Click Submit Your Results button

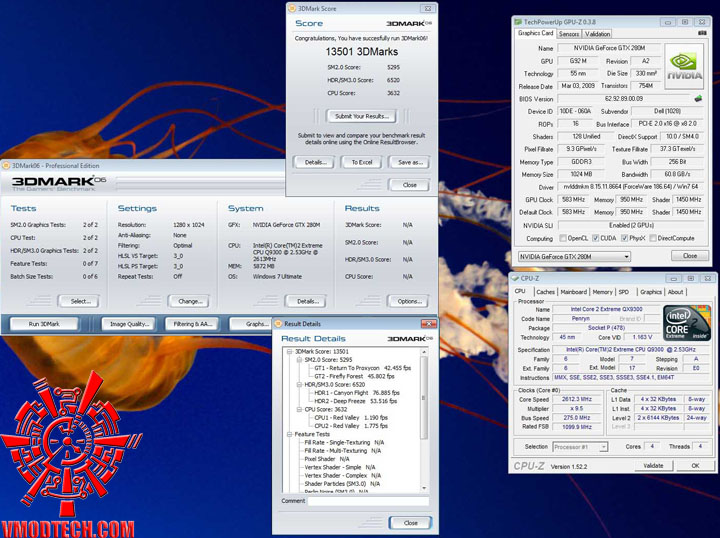click(x=361, y=116)
